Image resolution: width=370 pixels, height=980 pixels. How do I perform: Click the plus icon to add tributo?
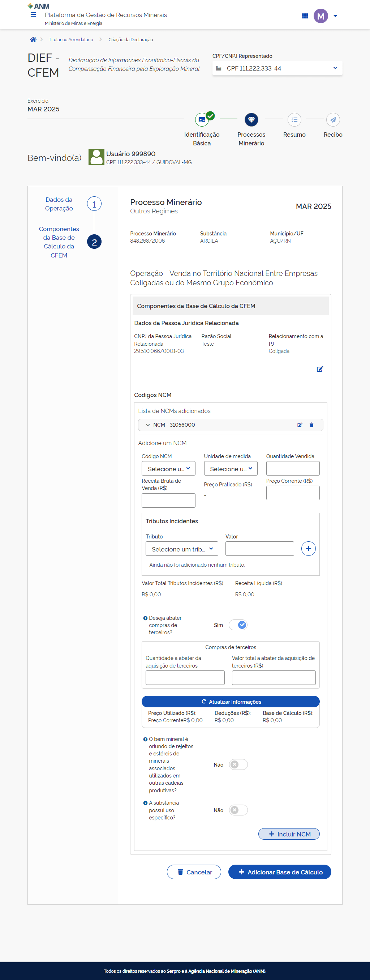308,549
